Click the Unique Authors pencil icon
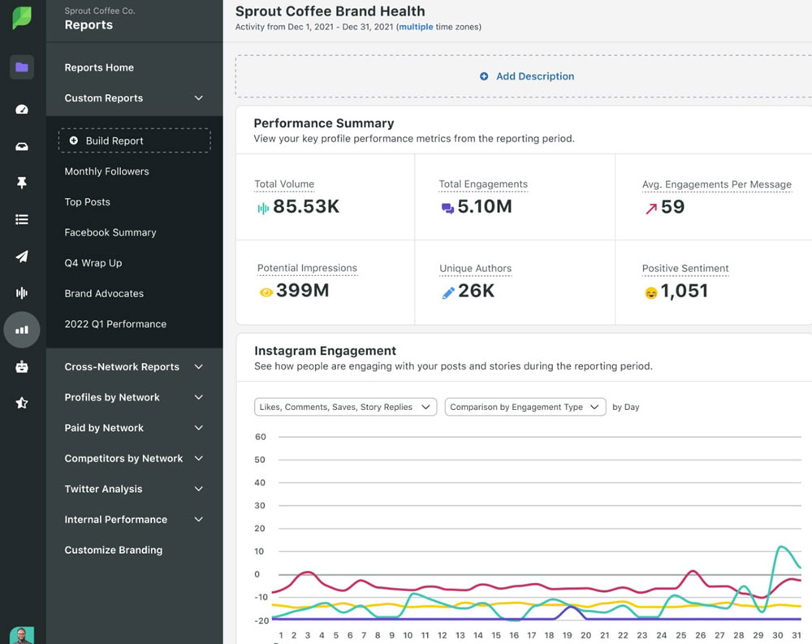Viewport: 812px width, 644px height. tap(448, 292)
